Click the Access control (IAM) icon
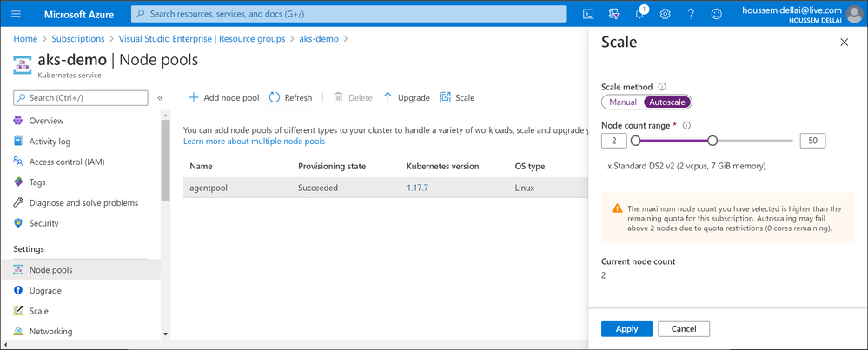The width and height of the screenshot is (868, 350). coord(18,162)
